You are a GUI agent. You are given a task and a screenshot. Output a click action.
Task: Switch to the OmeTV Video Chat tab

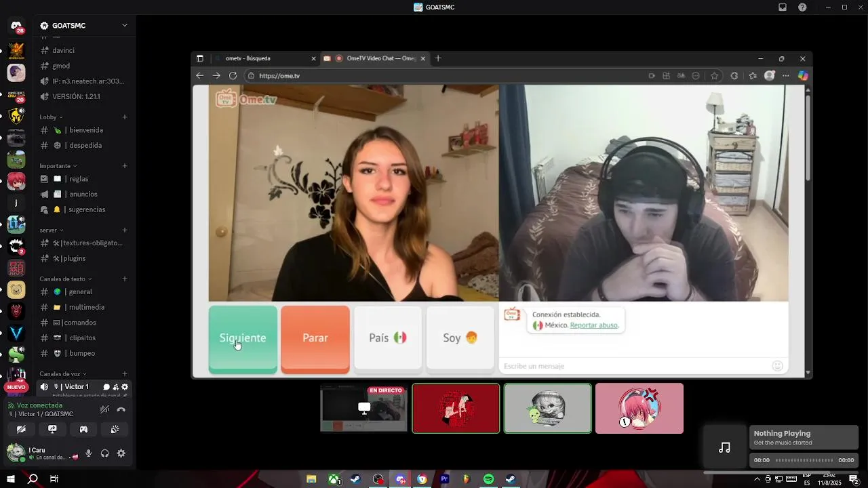(x=374, y=59)
